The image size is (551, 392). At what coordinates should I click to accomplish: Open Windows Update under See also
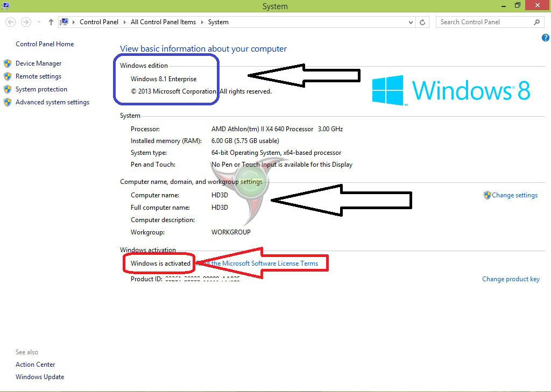pyautogui.click(x=40, y=377)
